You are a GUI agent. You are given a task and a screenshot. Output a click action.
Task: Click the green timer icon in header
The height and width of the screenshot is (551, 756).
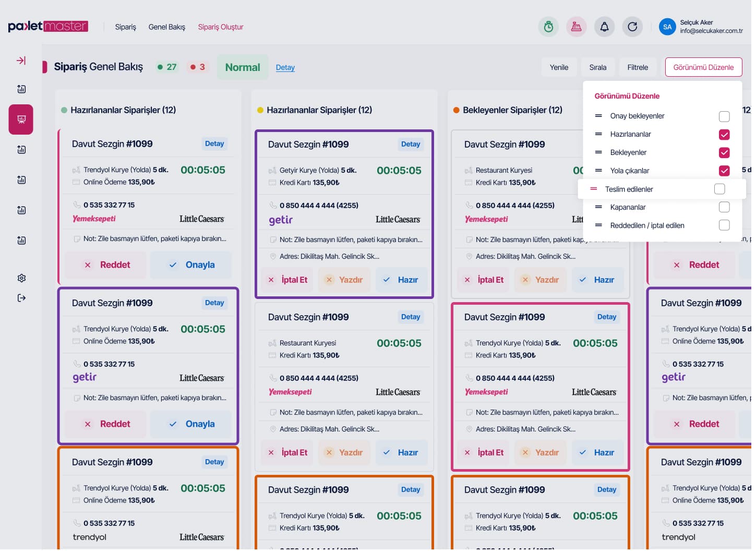point(548,27)
